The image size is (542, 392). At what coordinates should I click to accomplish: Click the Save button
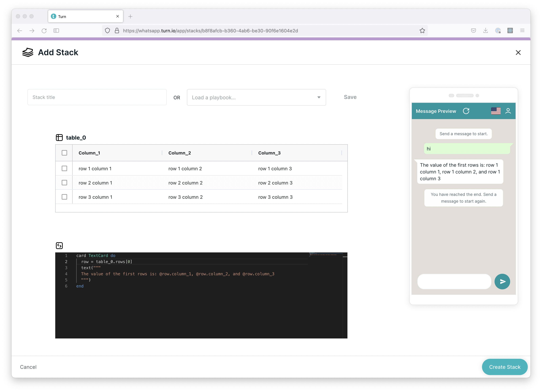click(x=350, y=97)
